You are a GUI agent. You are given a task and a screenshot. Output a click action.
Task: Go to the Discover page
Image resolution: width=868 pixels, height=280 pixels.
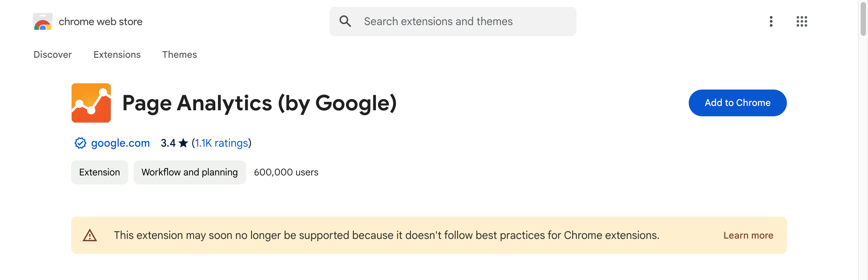pos(52,54)
